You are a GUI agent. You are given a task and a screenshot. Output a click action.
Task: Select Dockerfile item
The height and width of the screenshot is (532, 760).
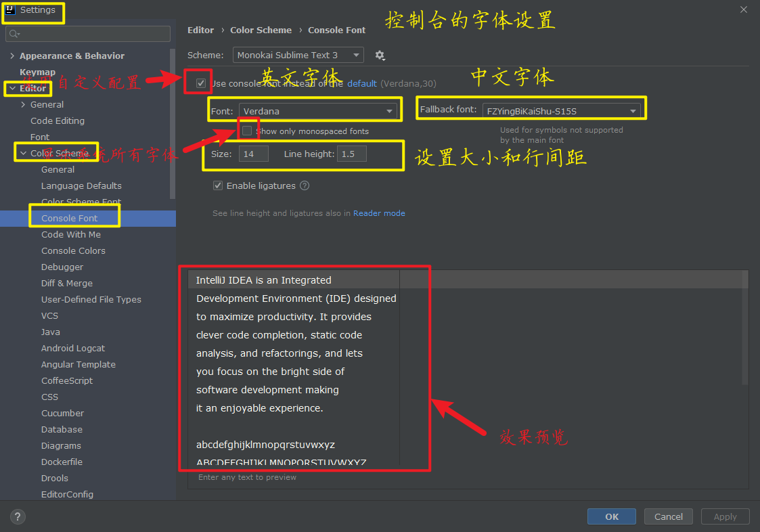(62, 462)
